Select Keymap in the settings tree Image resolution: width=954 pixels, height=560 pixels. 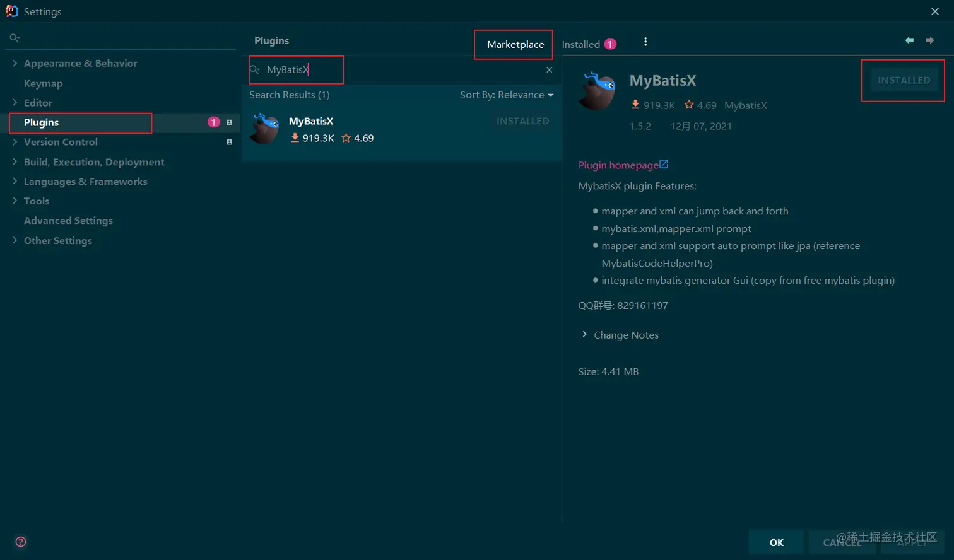(43, 83)
